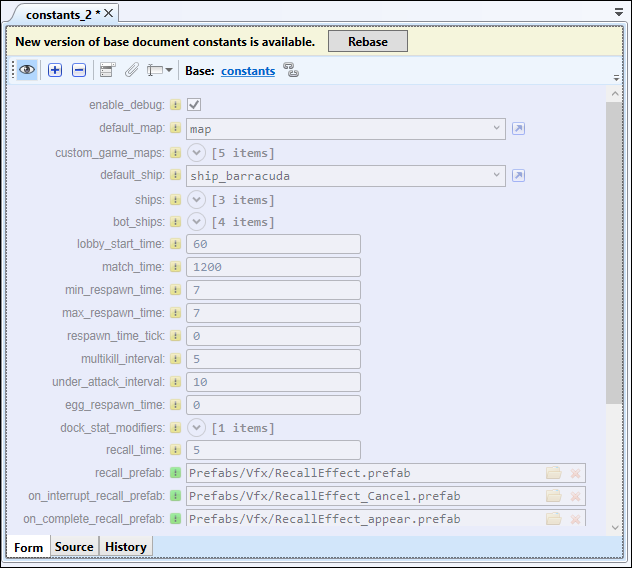Click the vertical scrollbar thumb
632x568 pixels.
(614, 252)
